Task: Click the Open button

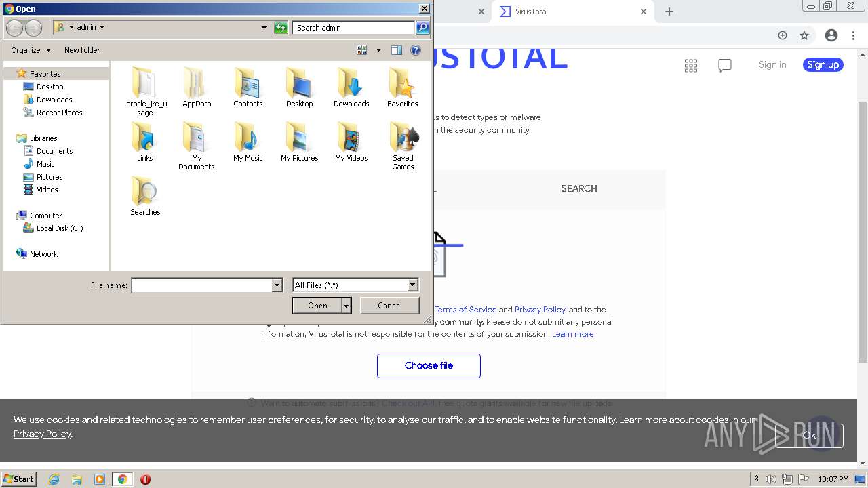Action: tap(317, 306)
